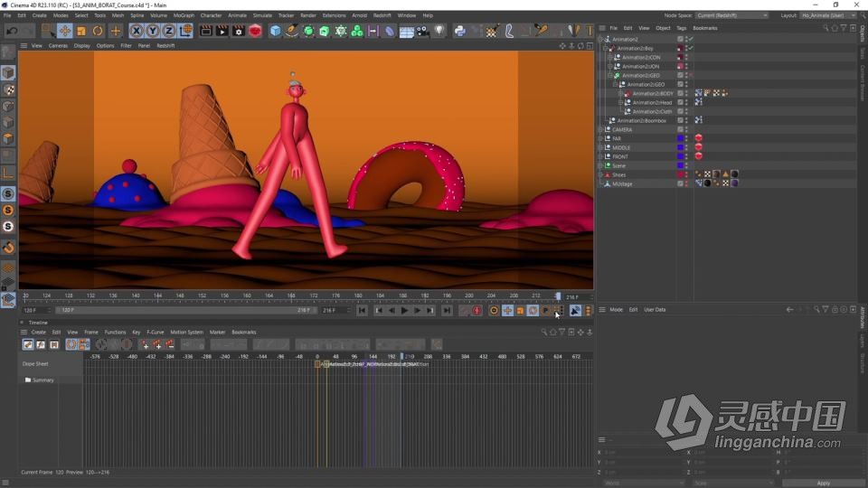Select the Rotate tool in top toolbar
The height and width of the screenshot is (488, 868).
(x=98, y=31)
